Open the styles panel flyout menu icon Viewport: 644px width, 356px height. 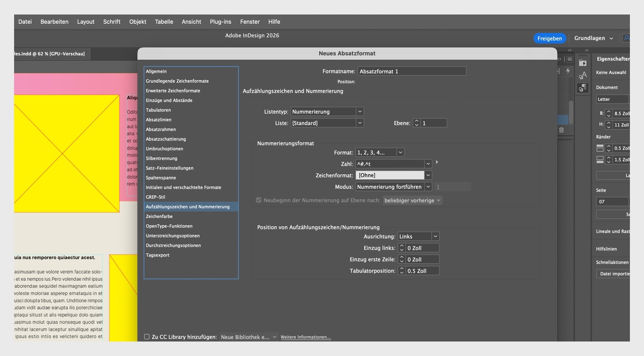570,59
